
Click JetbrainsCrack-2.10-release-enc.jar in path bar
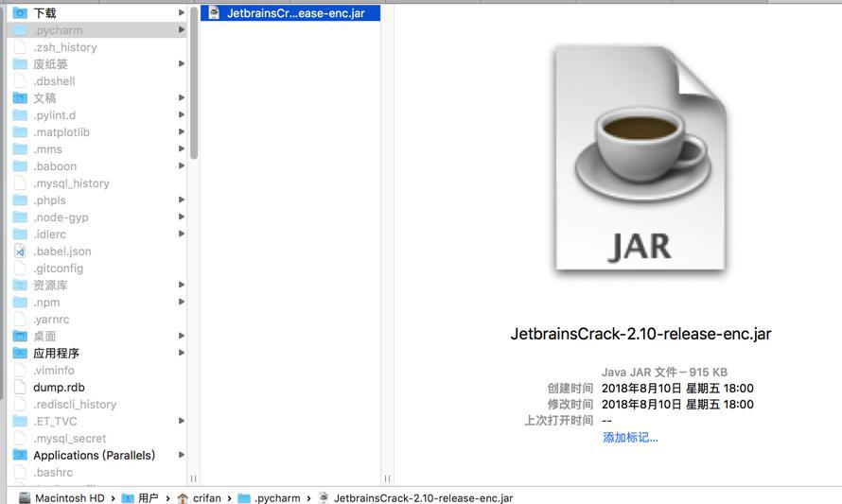pyautogui.click(x=423, y=498)
